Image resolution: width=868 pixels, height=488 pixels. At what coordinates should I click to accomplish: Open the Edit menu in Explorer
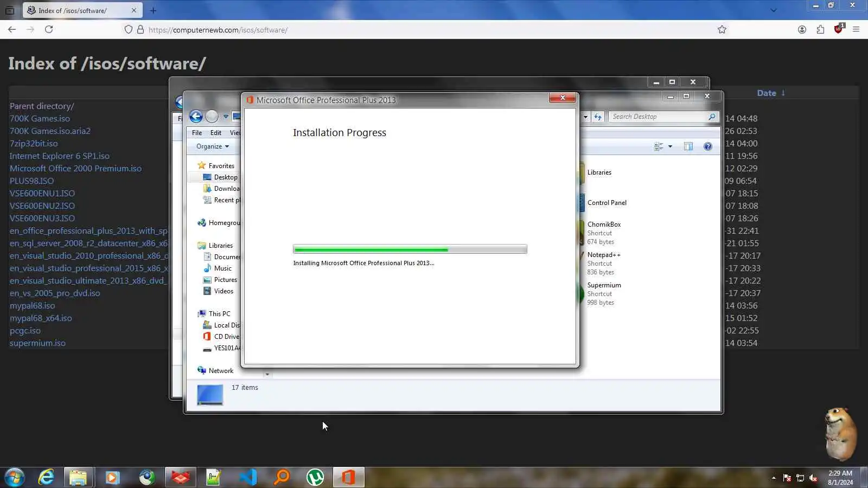pos(216,133)
